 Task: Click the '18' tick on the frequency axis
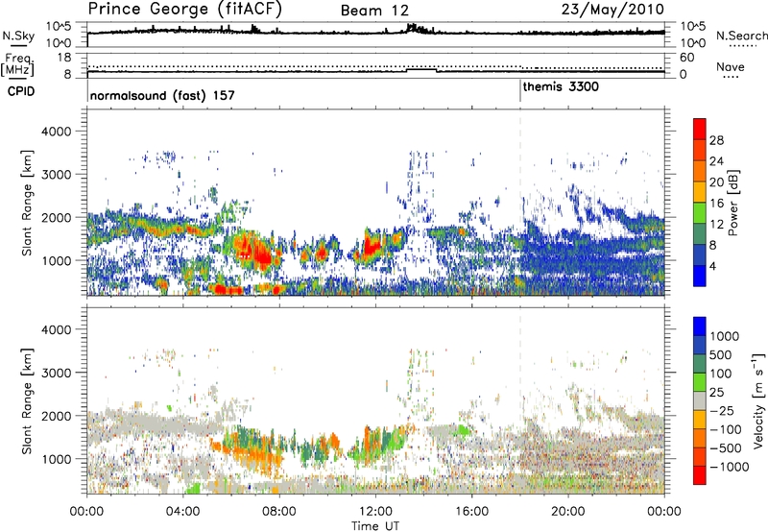click(64, 58)
